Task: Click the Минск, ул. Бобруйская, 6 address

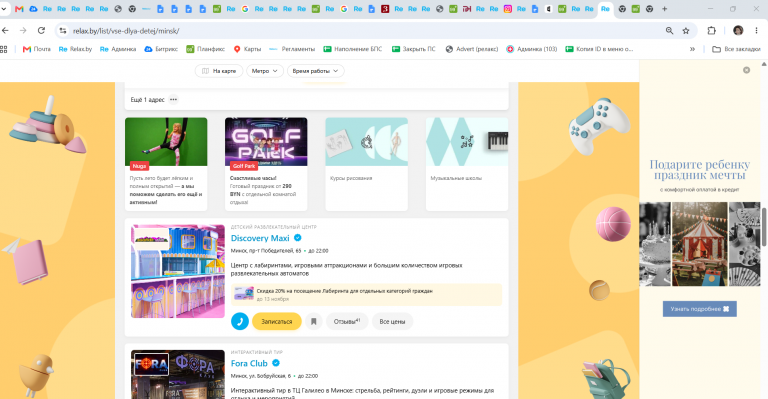Action: coord(261,376)
